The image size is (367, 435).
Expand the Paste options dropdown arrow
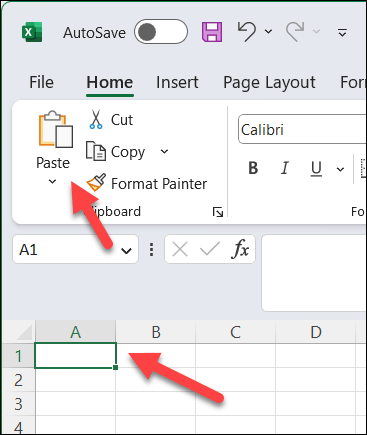coord(52,182)
